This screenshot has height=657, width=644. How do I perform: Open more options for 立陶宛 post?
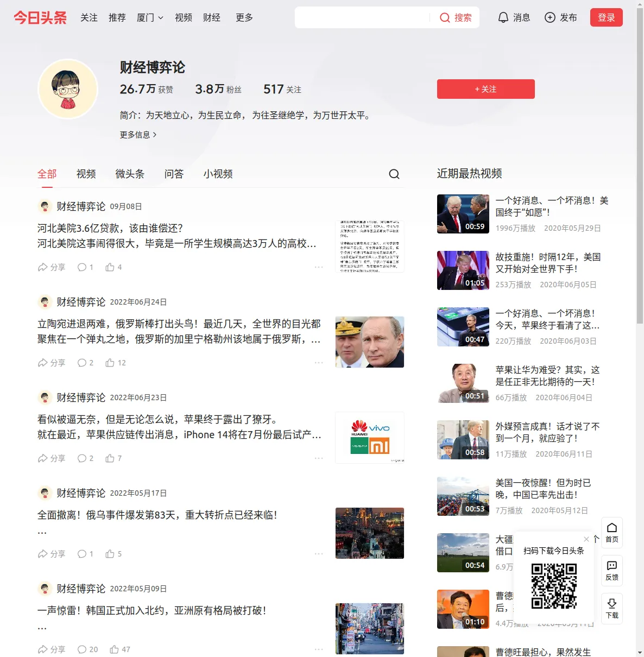319,363
